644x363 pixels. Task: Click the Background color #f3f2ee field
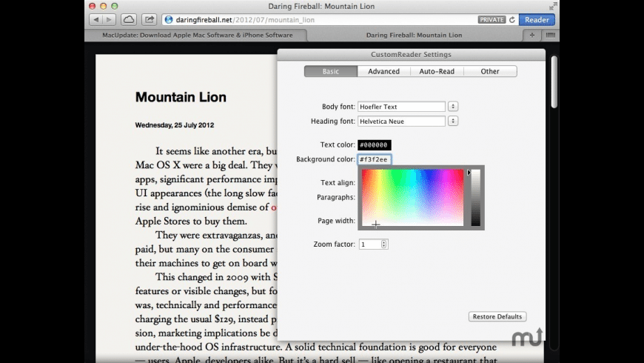coord(374,159)
